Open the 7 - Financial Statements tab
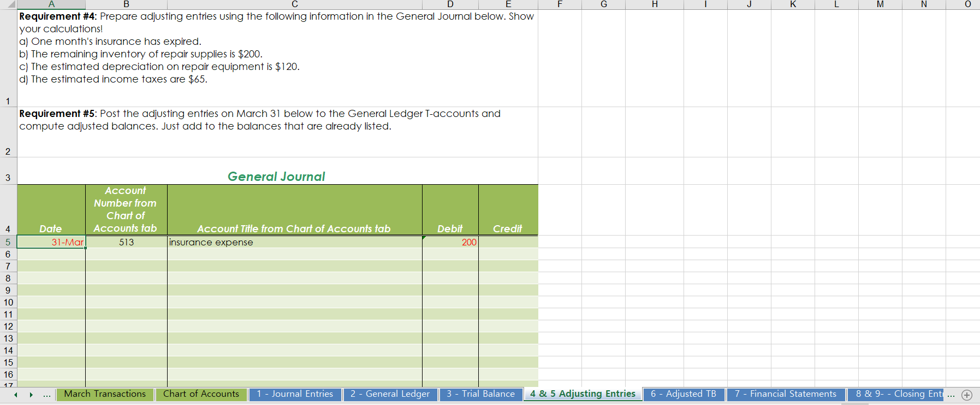 pos(786,394)
